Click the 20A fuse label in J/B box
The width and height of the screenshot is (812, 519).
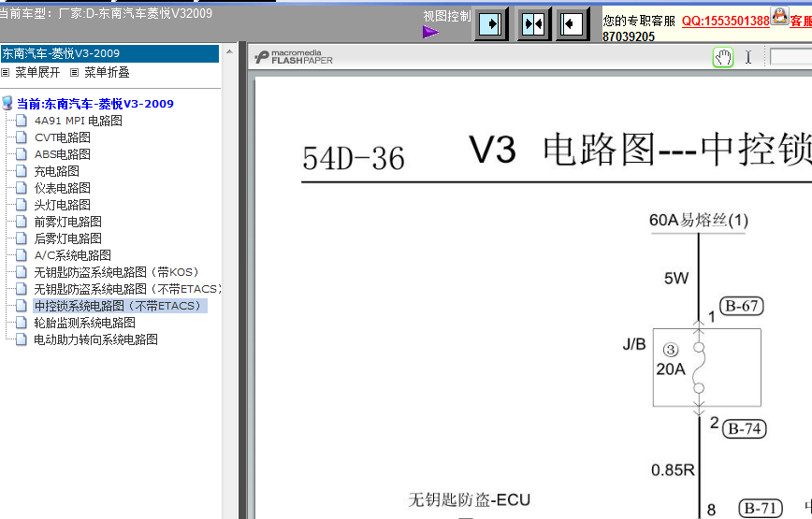point(671,369)
